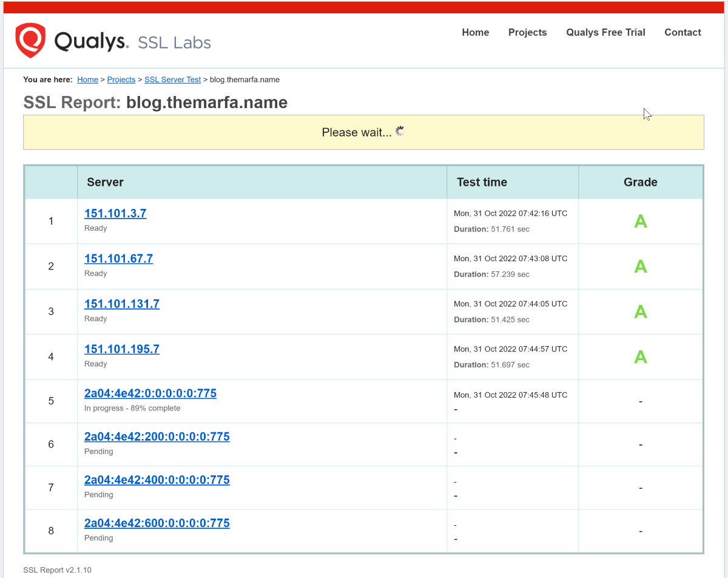Click the SSL Report blog.themarfa.name heading
The image size is (728, 578).
coord(155,103)
